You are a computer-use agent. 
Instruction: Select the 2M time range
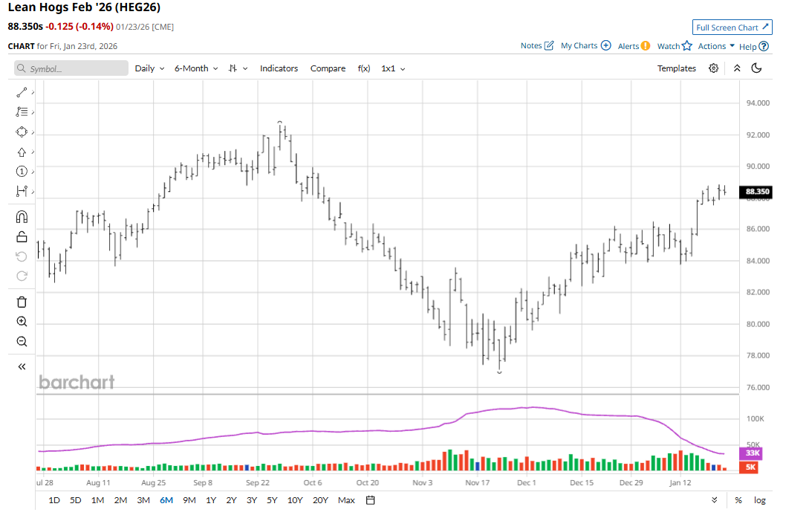pyautogui.click(x=120, y=500)
